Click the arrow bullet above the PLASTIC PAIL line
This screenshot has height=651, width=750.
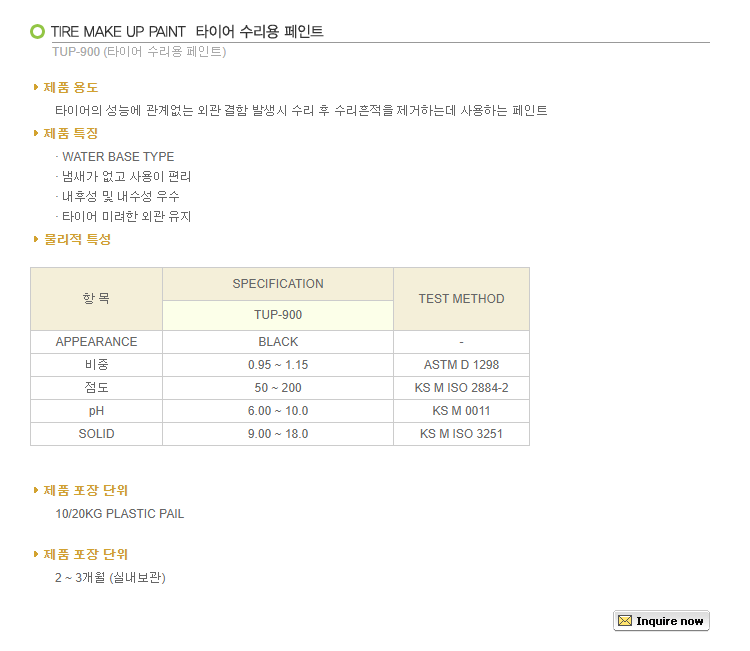(36, 491)
